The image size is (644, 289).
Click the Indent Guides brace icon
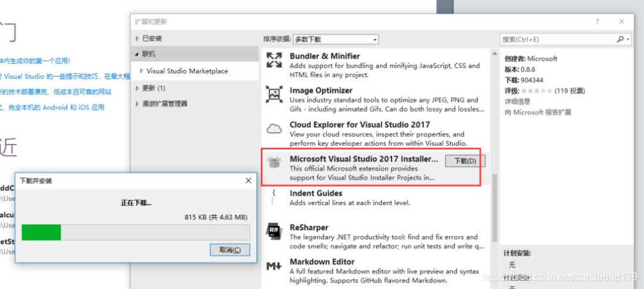coord(274,198)
